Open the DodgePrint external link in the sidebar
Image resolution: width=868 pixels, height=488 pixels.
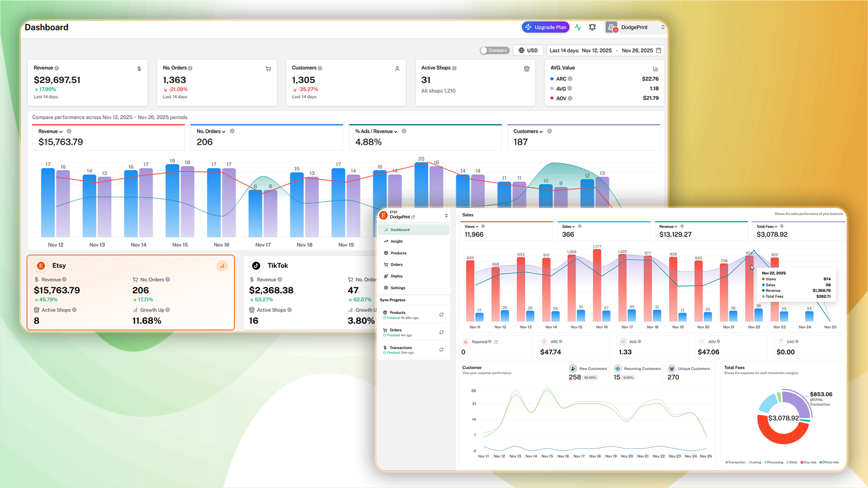click(413, 217)
